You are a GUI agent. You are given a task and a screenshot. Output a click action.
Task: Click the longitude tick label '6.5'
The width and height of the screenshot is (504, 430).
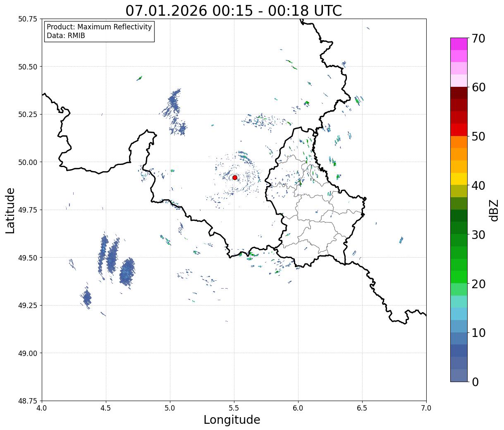[362, 408]
